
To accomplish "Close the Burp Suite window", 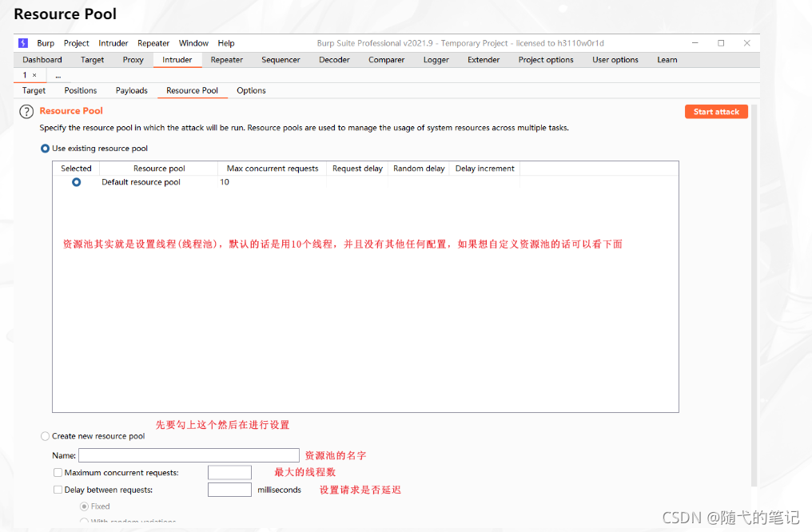I will (746, 43).
